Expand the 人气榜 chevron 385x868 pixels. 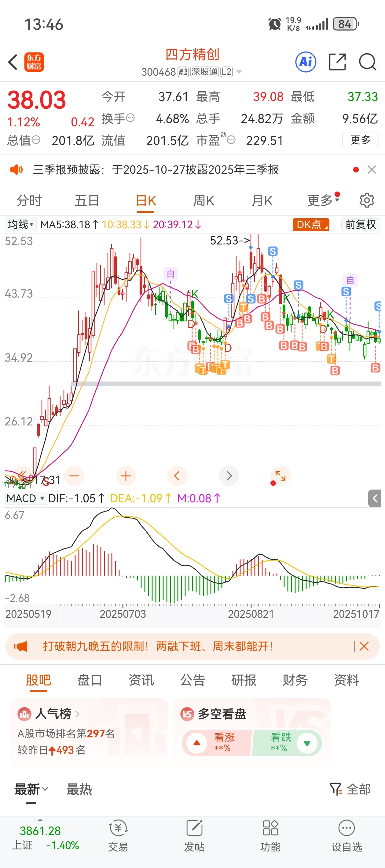tap(77, 714)
